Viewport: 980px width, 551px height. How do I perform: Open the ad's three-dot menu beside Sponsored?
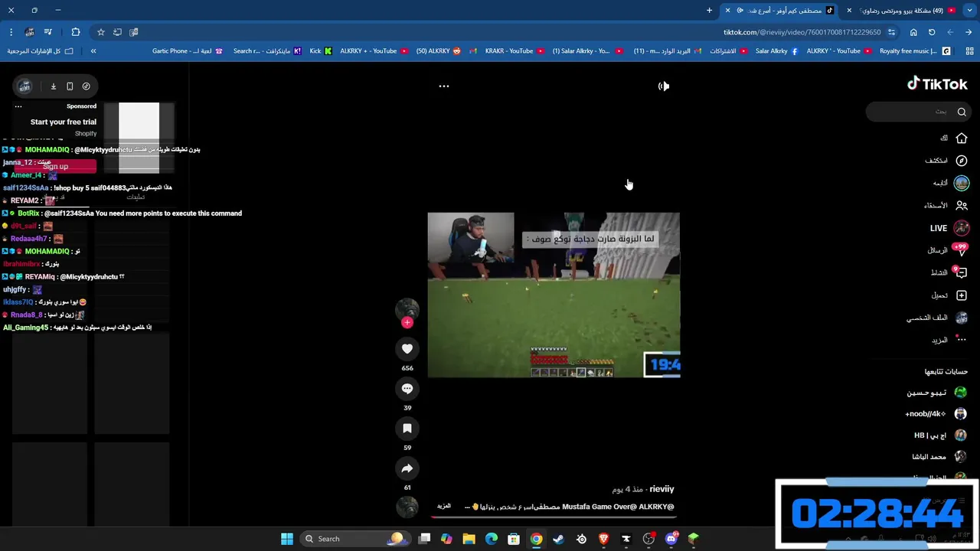[18, 106]
